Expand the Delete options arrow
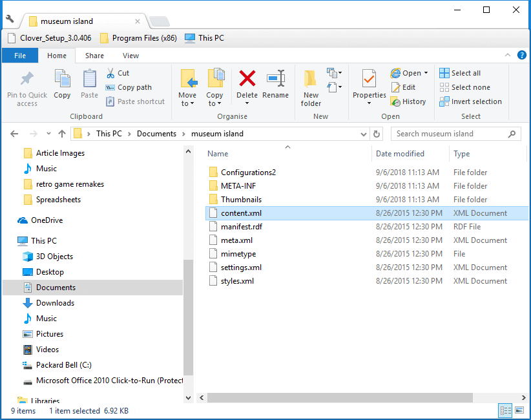Image resolution: width=531 pixels, height=420 pixels. click(x=247, y=103)
